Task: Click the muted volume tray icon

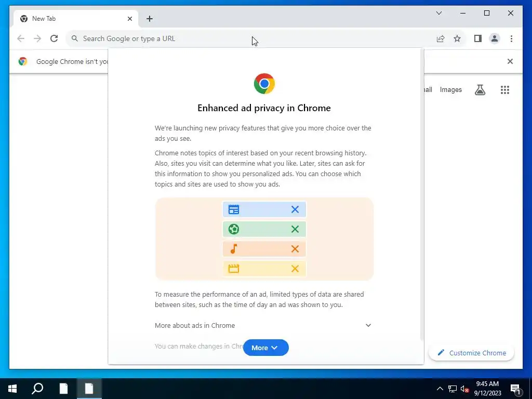Action: click(x=464, y=389)
